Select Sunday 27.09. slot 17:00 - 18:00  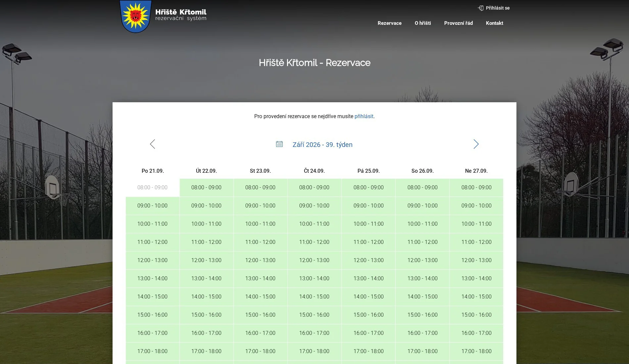point(476,351)
